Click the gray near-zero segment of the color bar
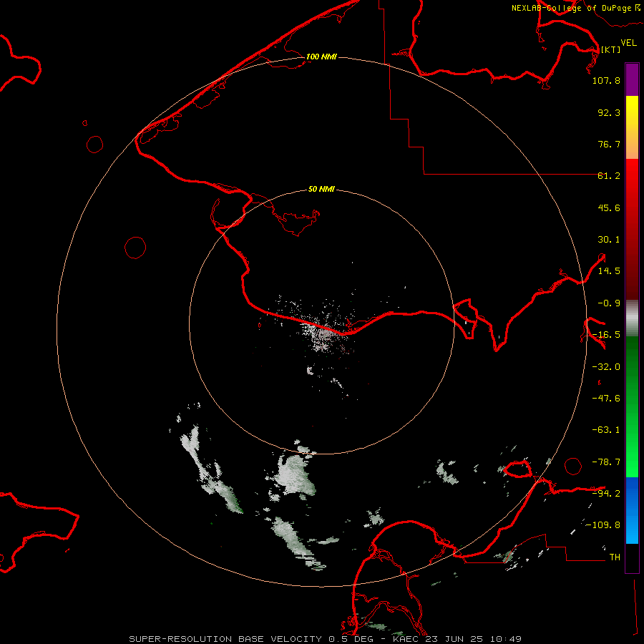 coord(632,318)
